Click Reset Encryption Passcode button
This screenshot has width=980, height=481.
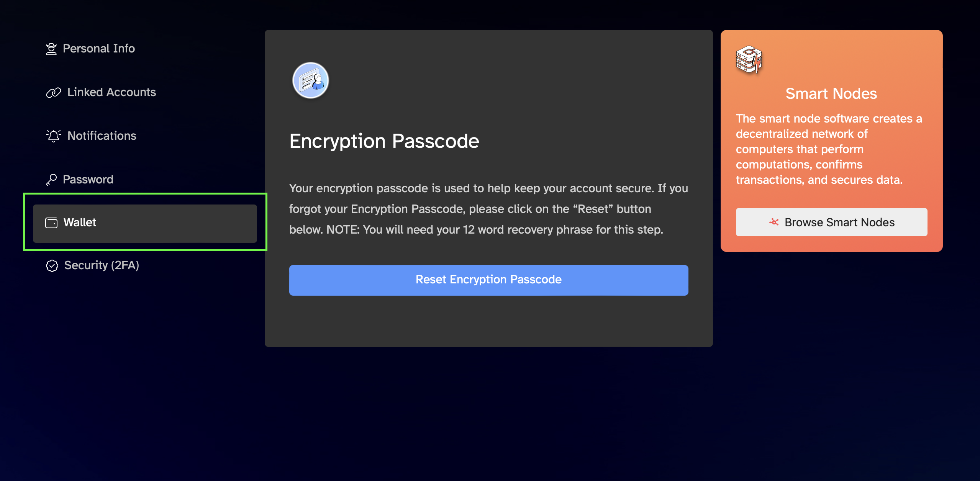tap(488, 280)
